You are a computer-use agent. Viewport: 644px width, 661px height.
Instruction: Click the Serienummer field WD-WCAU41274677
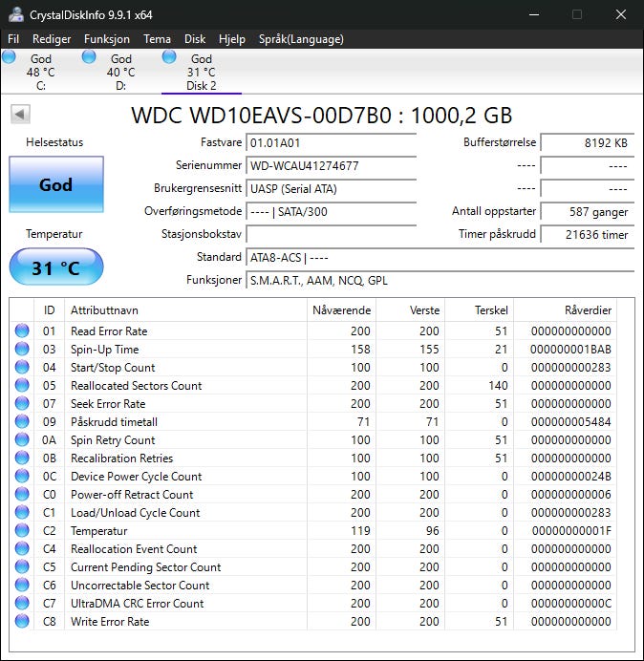[332, 165]
